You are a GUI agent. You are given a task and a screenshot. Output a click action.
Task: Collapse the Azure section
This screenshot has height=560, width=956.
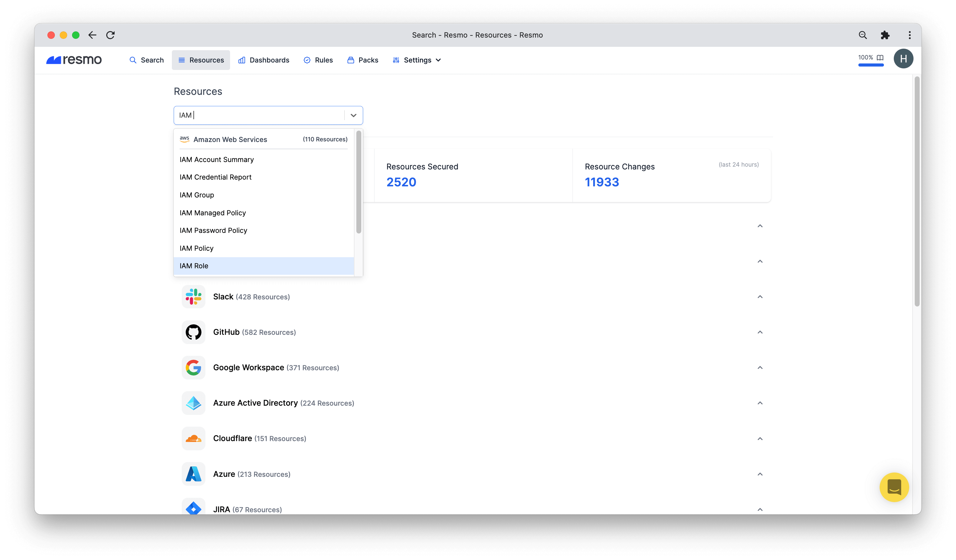(x=760, y=474)
